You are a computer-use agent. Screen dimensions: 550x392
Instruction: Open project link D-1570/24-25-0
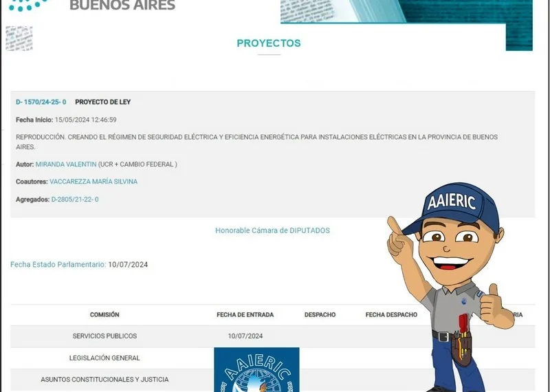41,102
